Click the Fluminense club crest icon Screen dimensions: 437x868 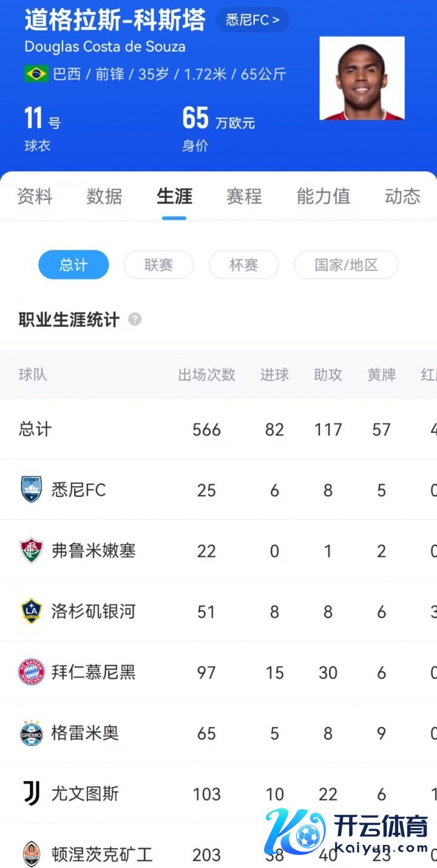[x=32, y=550]
